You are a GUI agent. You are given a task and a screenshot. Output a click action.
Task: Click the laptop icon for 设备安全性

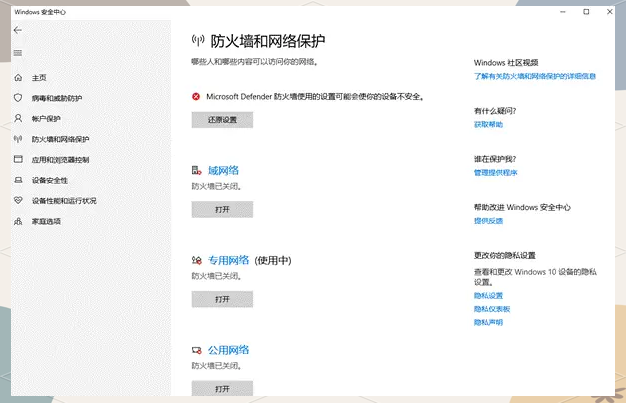[18, 180]
